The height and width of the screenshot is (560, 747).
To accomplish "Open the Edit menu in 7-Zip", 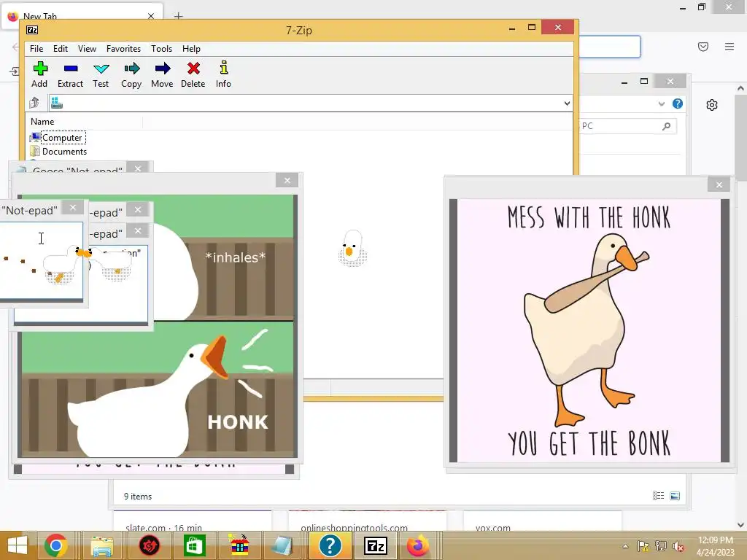I will coord(60,49).
